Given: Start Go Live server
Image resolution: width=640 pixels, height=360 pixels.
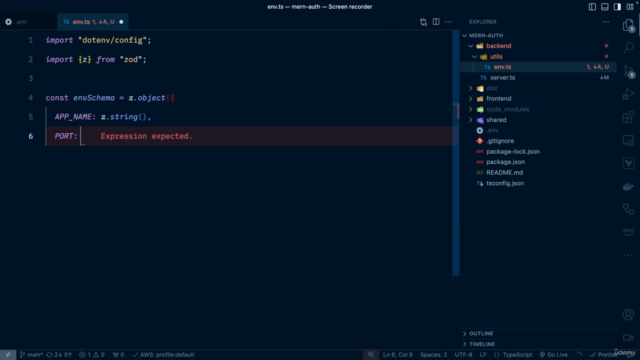Looking at the screenshot, I should coord(553,355).
